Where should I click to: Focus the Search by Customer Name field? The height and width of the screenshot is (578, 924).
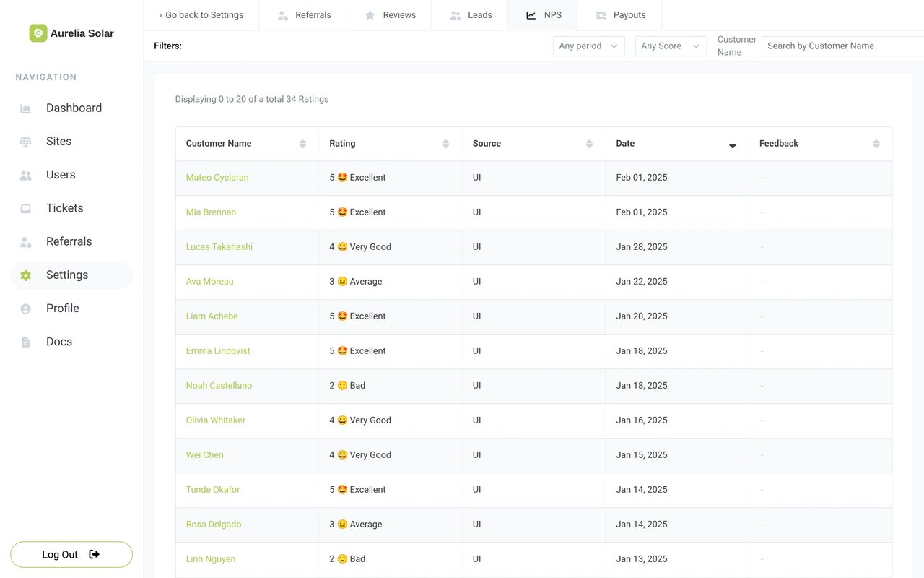pyautogui.click(x=842, y=46)
